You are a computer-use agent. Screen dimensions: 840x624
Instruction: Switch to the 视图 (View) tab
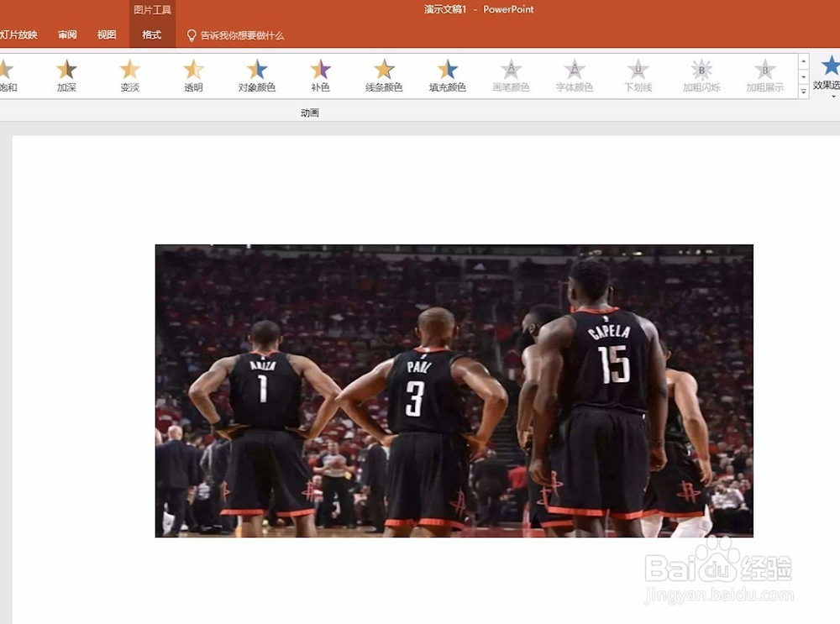107,34
